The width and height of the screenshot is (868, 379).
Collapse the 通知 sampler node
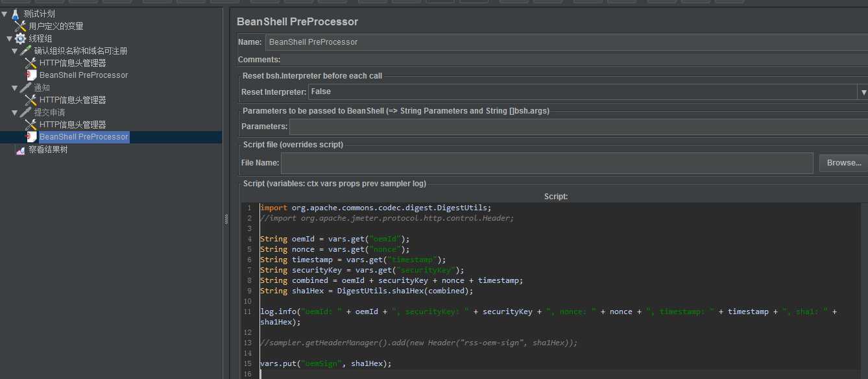tap(15, 88)
